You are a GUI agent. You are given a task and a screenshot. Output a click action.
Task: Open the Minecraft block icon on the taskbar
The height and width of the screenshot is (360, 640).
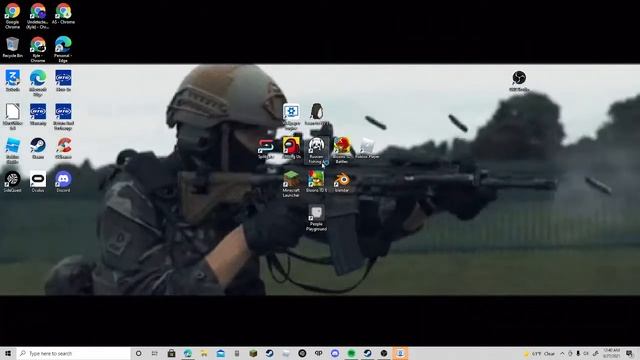pos(253,353)
